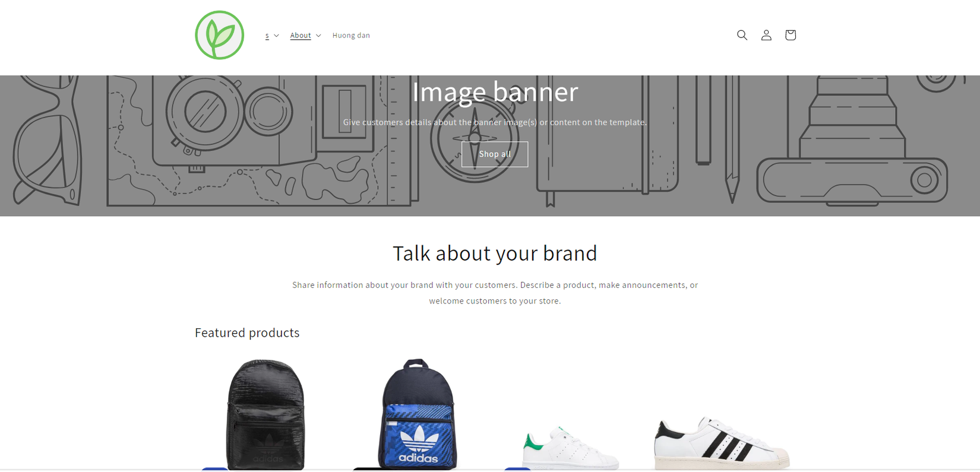Image resolution: width=980 pixels, height=472 pixels.
Task: Click the Talk about your brand heading
Action: (495, 254)
